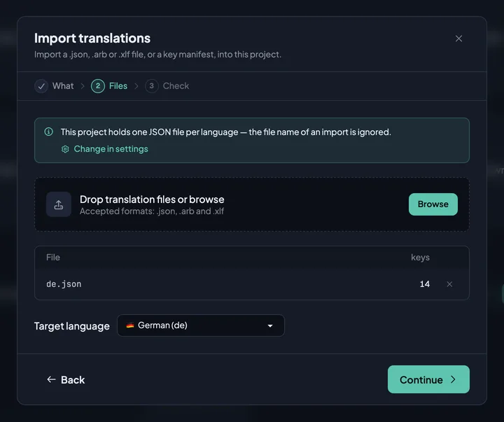Image resolution: width=504 pixels, height=422 pixels.
Task: Jump to the Check step
Action: click(x=167, y=86)
